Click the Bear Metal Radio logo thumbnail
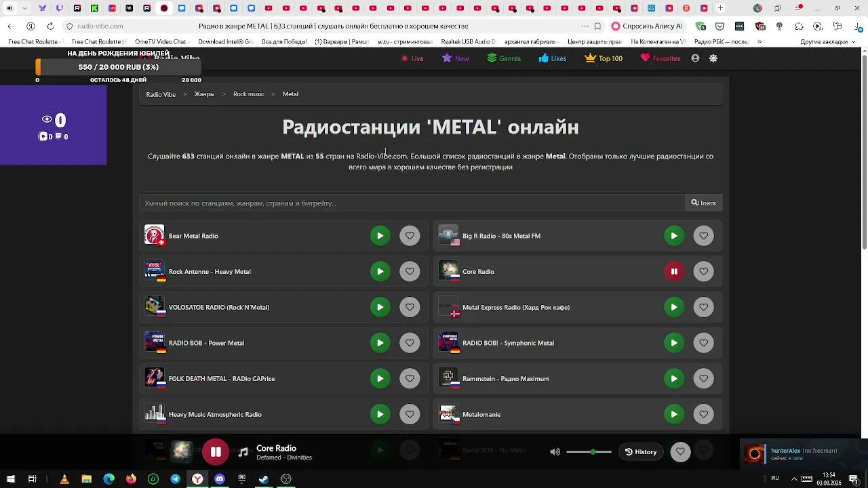868x488 pixels. (154, 235)
